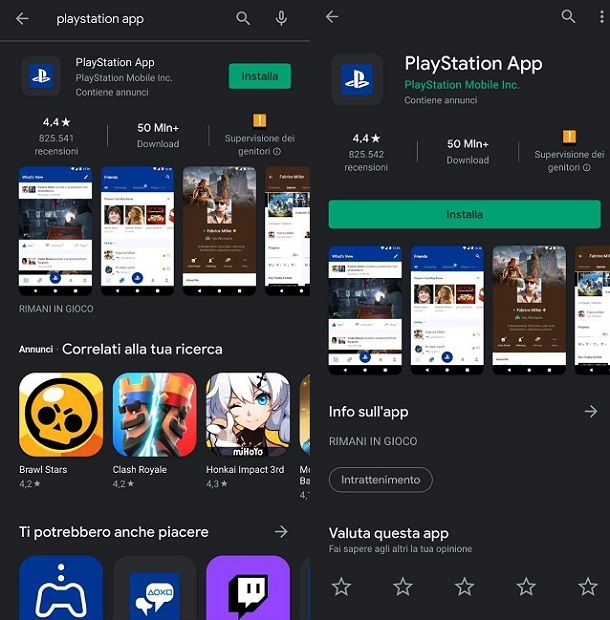610x620 pixels.
Task: Tap 'RIMANI IN GIOCO' under 'Info sull'app'
Action: click(x=373, y=441)
